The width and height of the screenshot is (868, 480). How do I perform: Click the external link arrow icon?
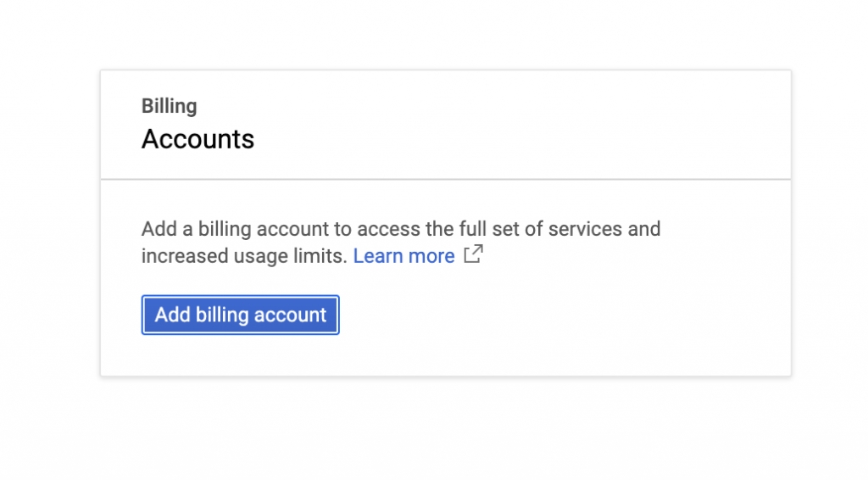pyautogui.click(x=473, y=254)
